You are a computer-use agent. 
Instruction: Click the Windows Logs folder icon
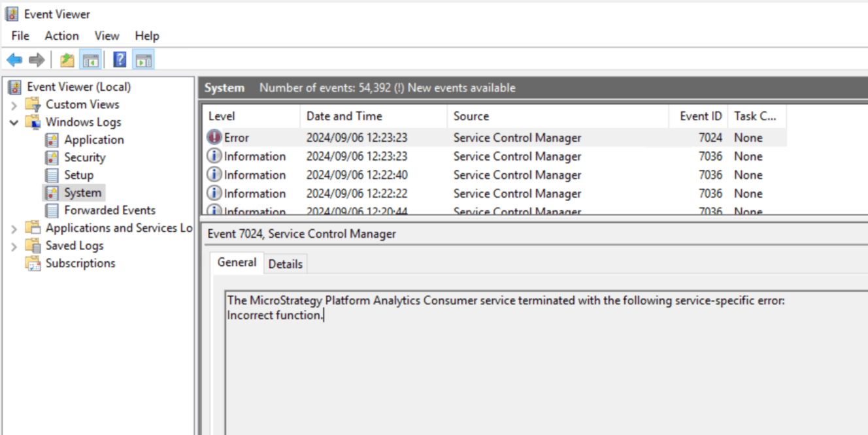point(33,122)
